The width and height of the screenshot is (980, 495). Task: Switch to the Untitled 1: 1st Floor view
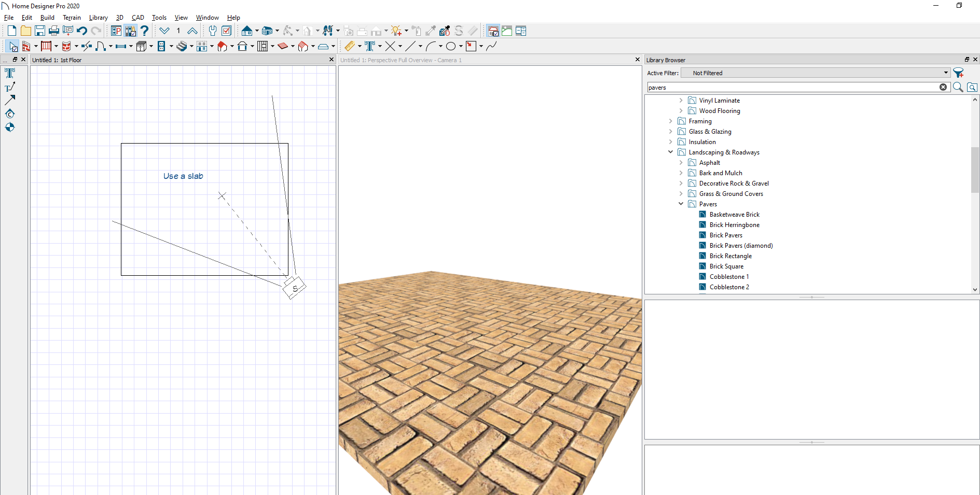(57, 60)
